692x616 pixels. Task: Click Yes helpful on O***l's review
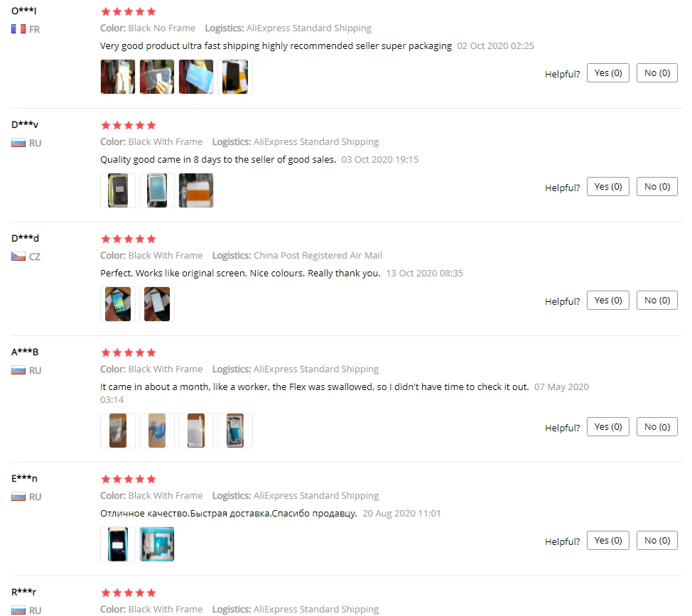(x=607, y=72)
